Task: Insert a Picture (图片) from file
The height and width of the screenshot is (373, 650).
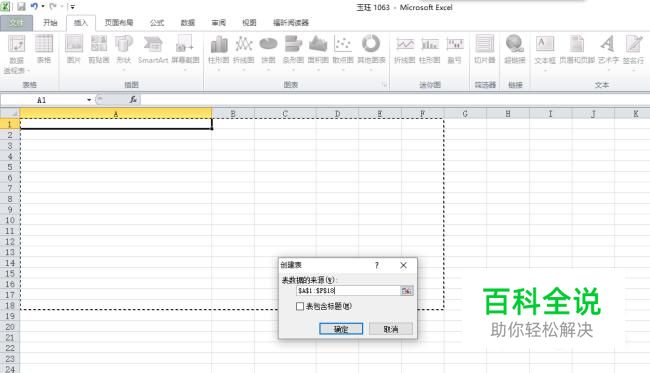Action: pyautogui.click(x=74, y=50)
